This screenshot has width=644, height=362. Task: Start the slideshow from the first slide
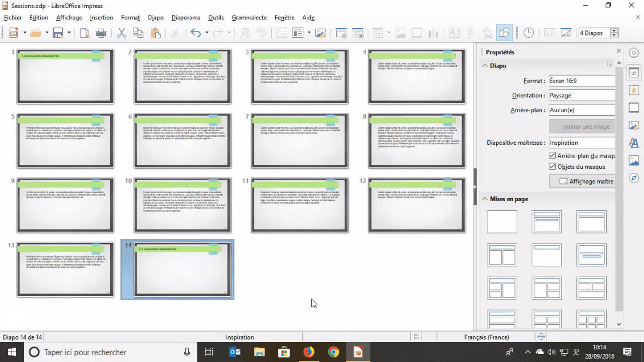341,33
